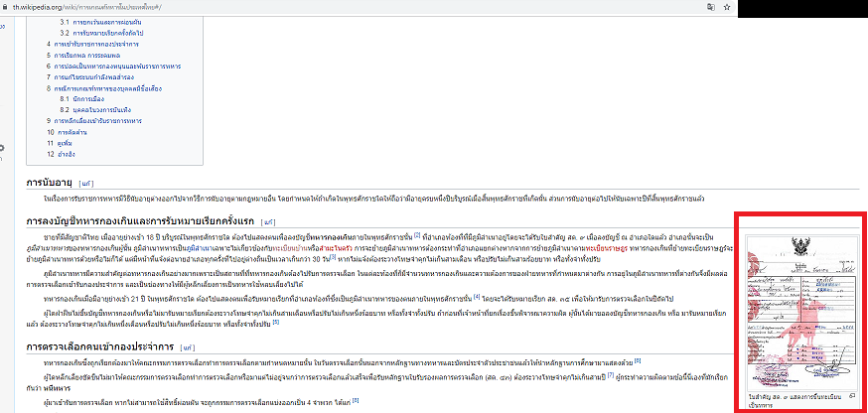Click the translate page icon in address bar
The width and height of the screenshot is (868, 413).
(x=711, y=7)
